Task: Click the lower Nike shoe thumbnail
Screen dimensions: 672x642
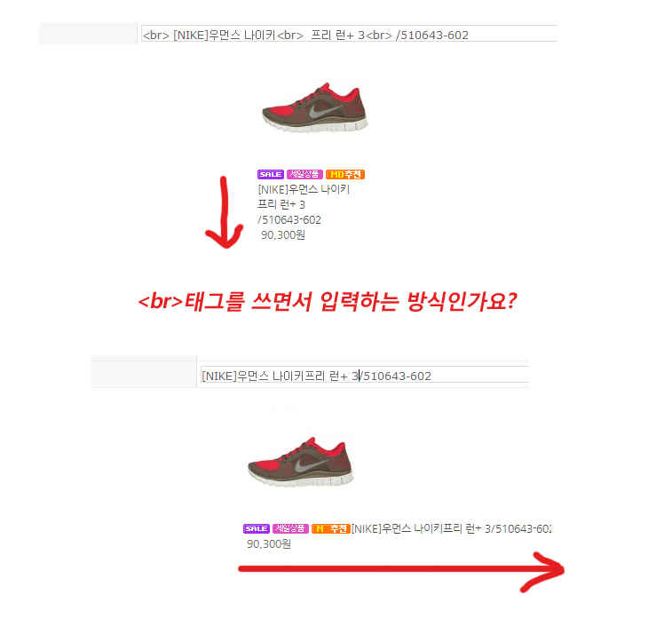Action: (301, 462)
